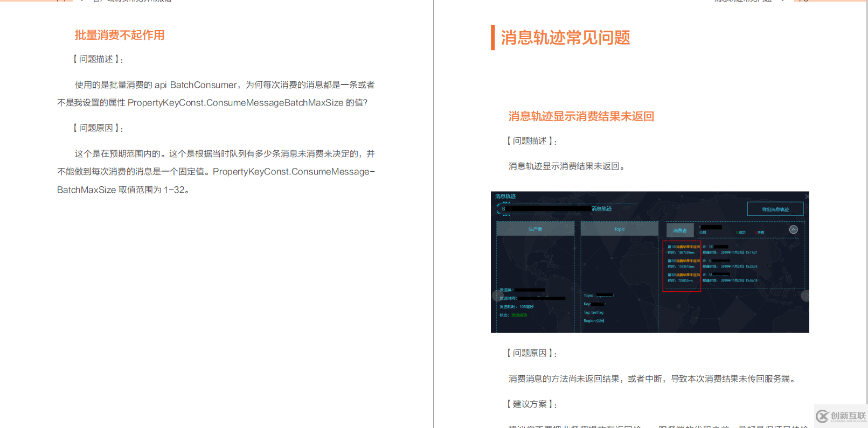The height and width of the screenshot is (428, 868).
Task: Click the 创新互联 watermark logo
Action: pyautogui.click(x=841, y=416)
